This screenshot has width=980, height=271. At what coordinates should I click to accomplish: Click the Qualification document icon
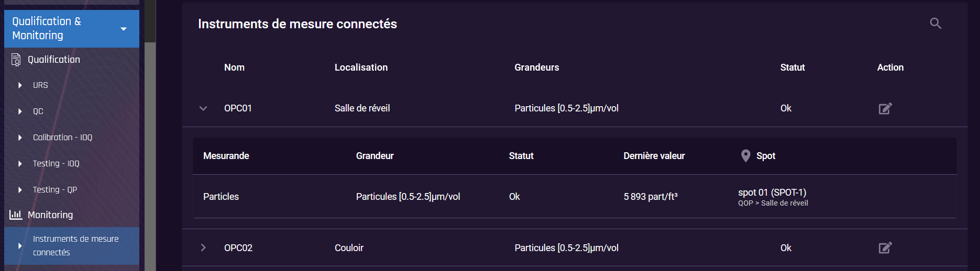point(16,60)
